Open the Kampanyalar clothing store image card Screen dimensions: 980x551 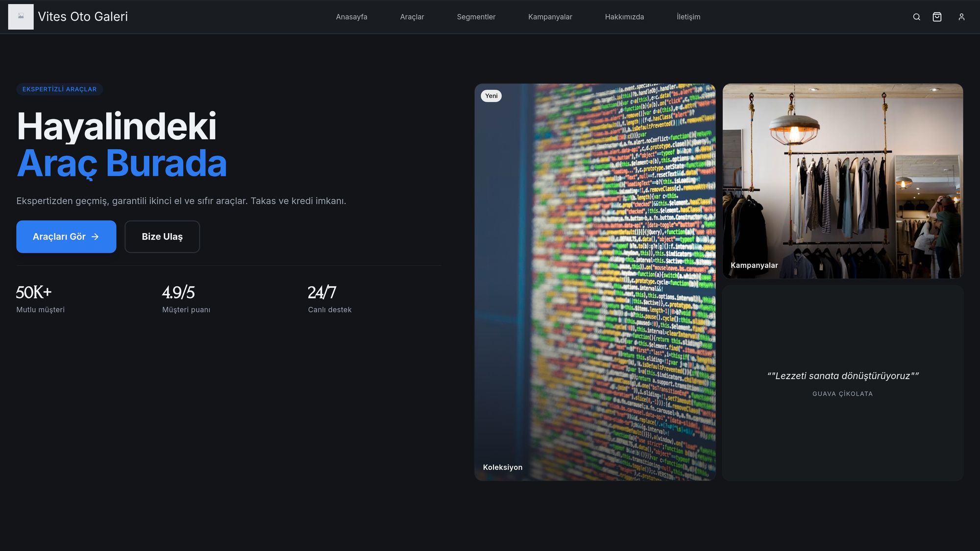842,181
